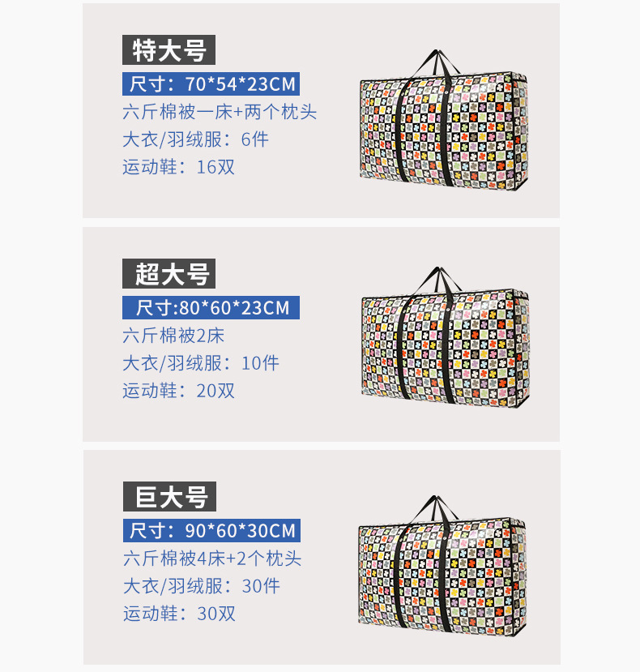This screenshot has height=672, width=640.
Task: Click the 超大号 bag image
Action: pyautogui.click(x=445, y=337)
